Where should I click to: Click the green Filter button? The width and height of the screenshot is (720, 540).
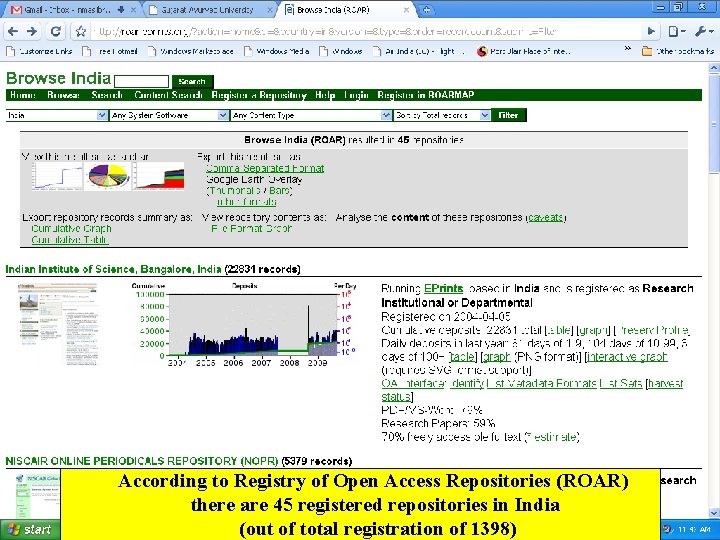pos(508,115)
